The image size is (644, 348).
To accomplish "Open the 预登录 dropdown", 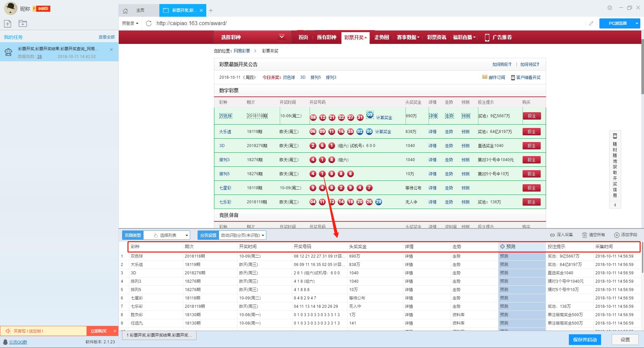I will point(130,23).
